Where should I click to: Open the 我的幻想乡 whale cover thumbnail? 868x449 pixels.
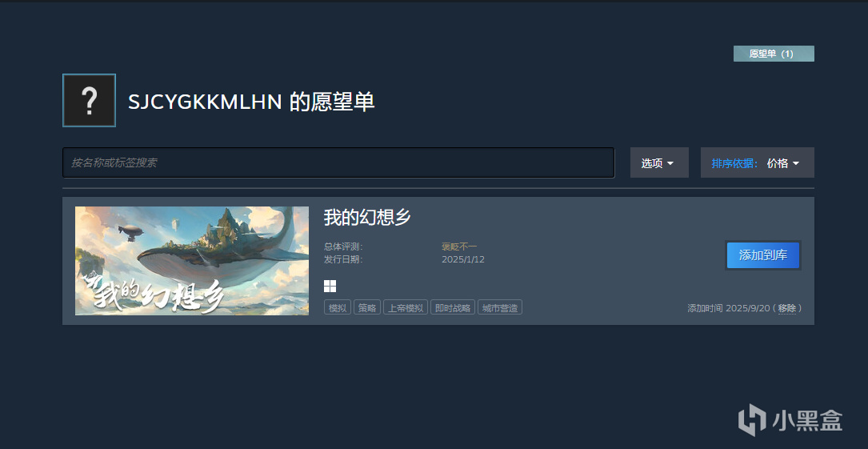[x=192, y=261]
